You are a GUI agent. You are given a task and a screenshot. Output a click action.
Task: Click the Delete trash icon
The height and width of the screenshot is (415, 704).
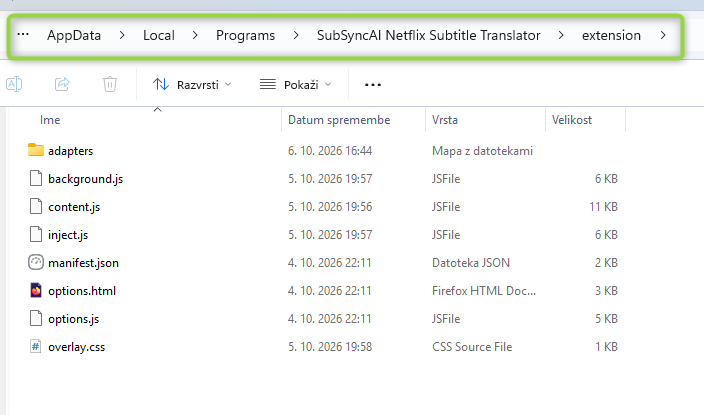coord(110,84)
